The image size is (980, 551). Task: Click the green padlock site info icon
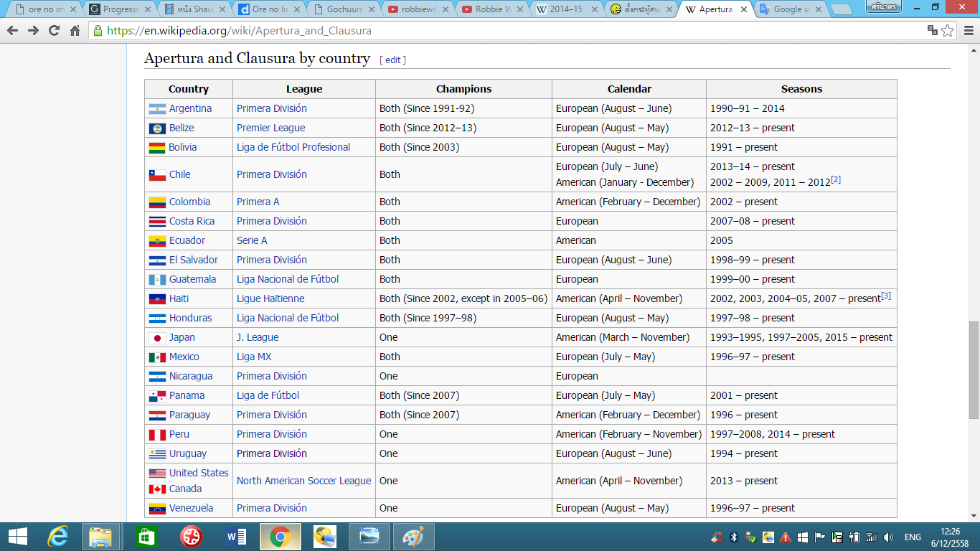coord(98,31)
